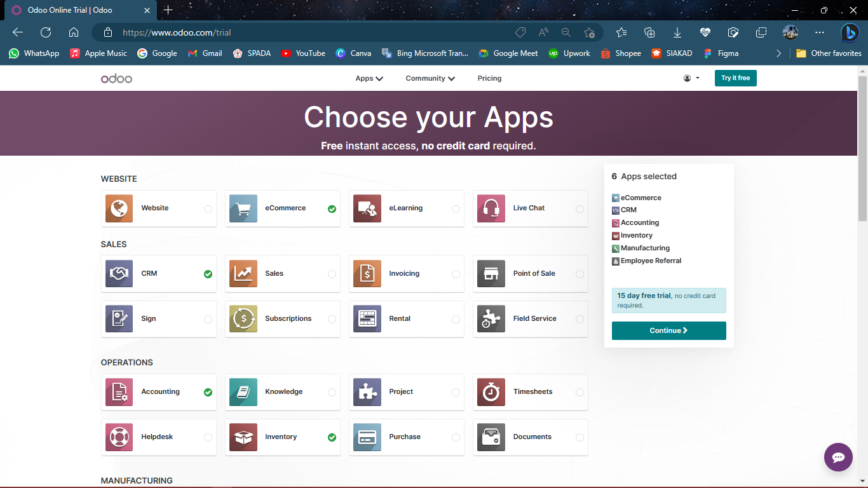Show more favorites bar chevron

[778, 53]
